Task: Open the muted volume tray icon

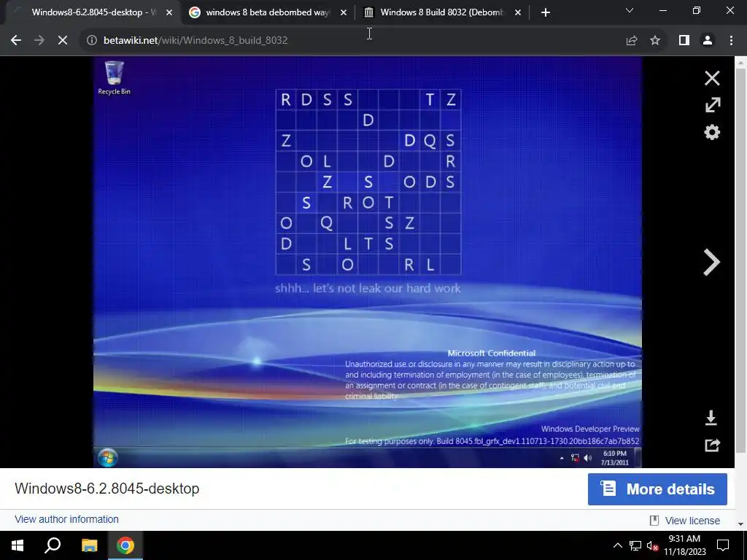Action: [x=652, y=545]
